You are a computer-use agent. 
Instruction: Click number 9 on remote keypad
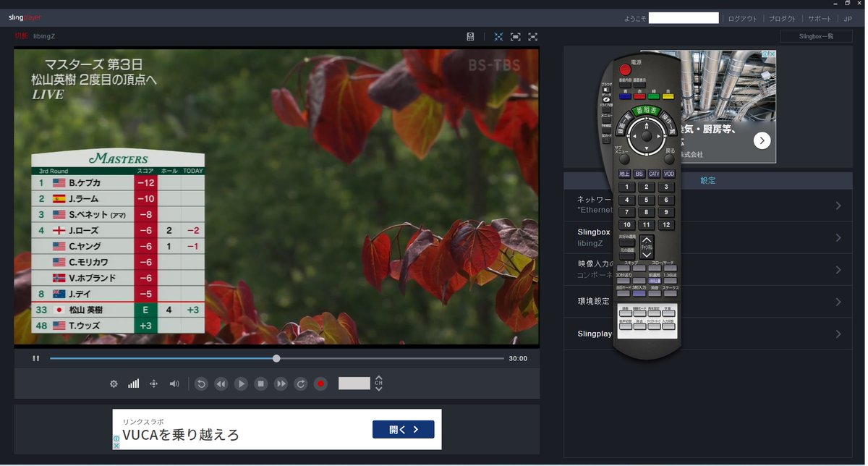666,212
